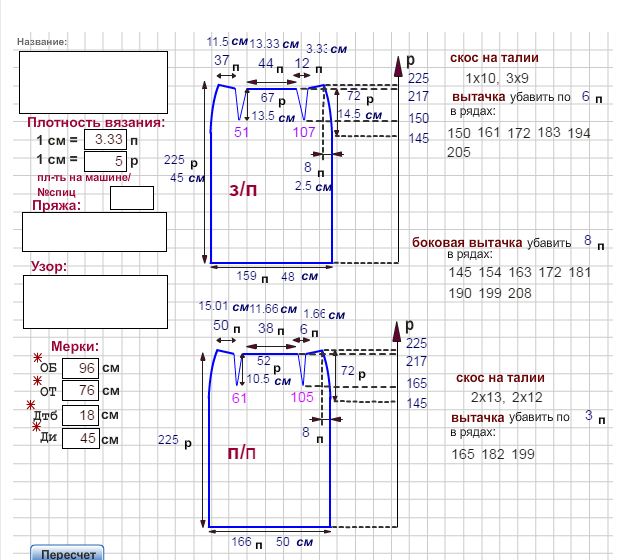Select the Дтб measurement field with 18

click(x=81, y=415)
